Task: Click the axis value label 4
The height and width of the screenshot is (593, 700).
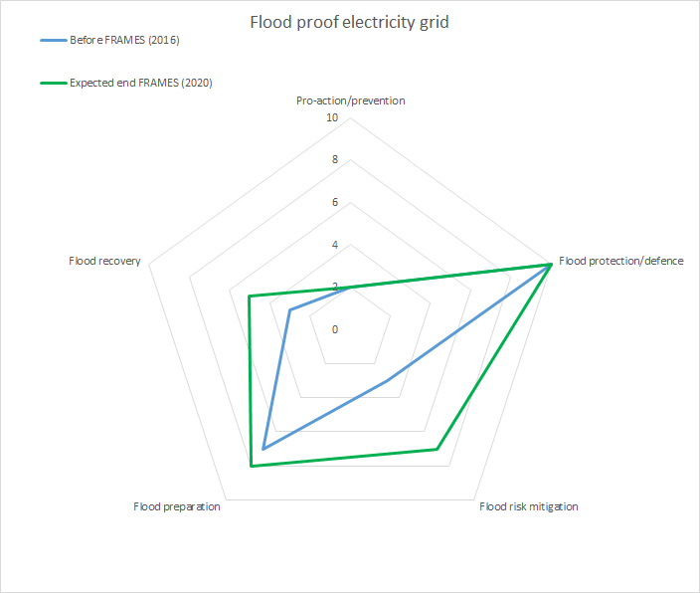Action: (335, 245)
